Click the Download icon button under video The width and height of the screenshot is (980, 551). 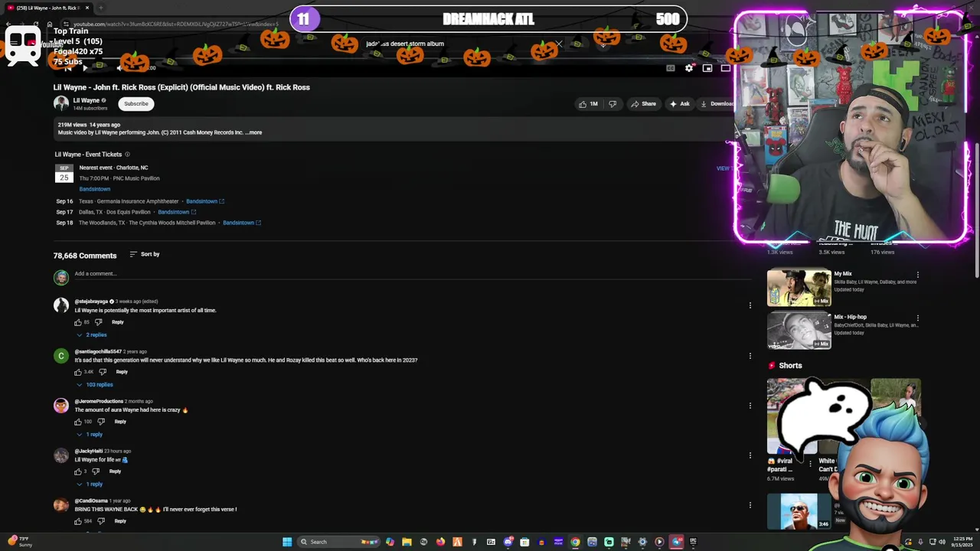tap(716, 104)
